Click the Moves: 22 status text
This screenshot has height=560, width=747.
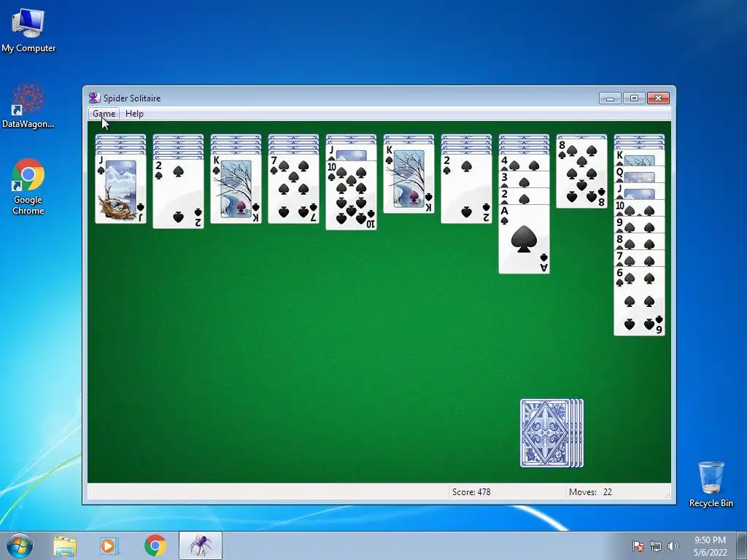[590, 492]
